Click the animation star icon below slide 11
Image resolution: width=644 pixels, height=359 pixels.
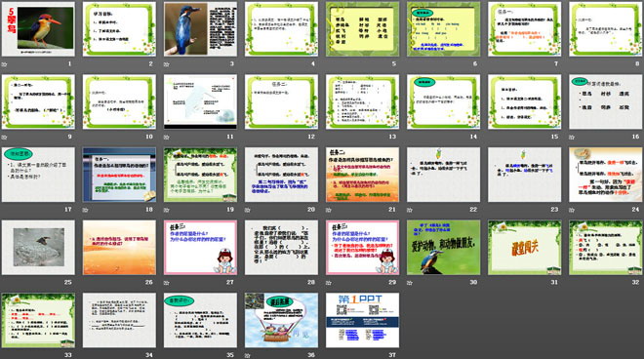(167, 137)
